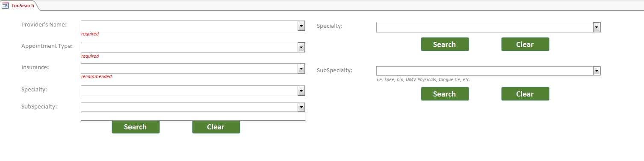Click the Search button below left SubSpecialty
This screenshot has width=644, height=161.
[x=136, y=127]
